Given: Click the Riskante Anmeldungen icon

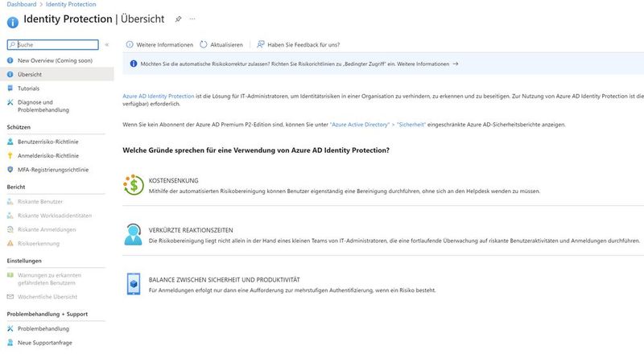Looking at the screenshot, I should pyautogui.click(x=10, y=229).
